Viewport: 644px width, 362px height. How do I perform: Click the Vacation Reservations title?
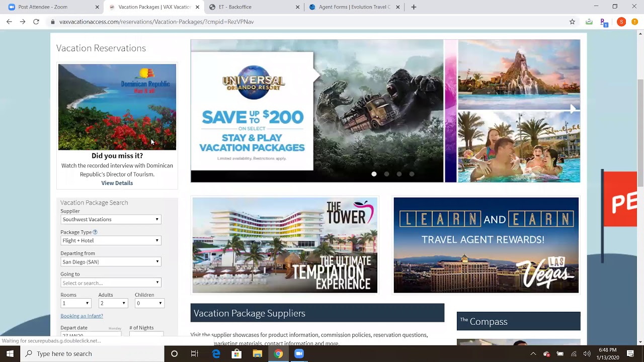click(x=101, y=48)
